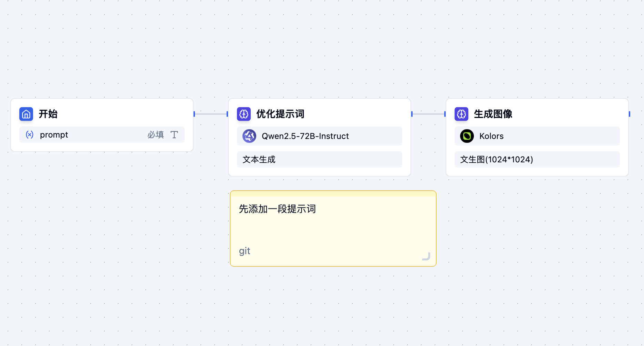Image resolution: width=644 pixels, height=346 pixels.
Task: Click the green Kolors logo icon
Action: coord(467,136)
